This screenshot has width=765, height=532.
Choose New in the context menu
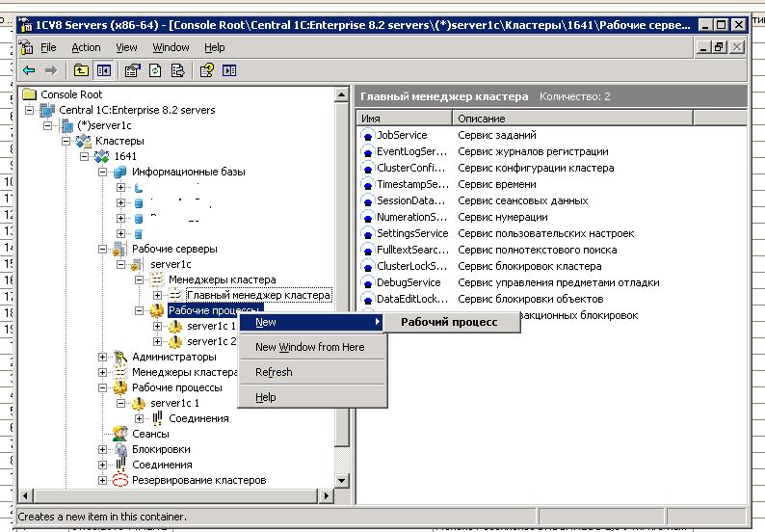coord(311,322)
